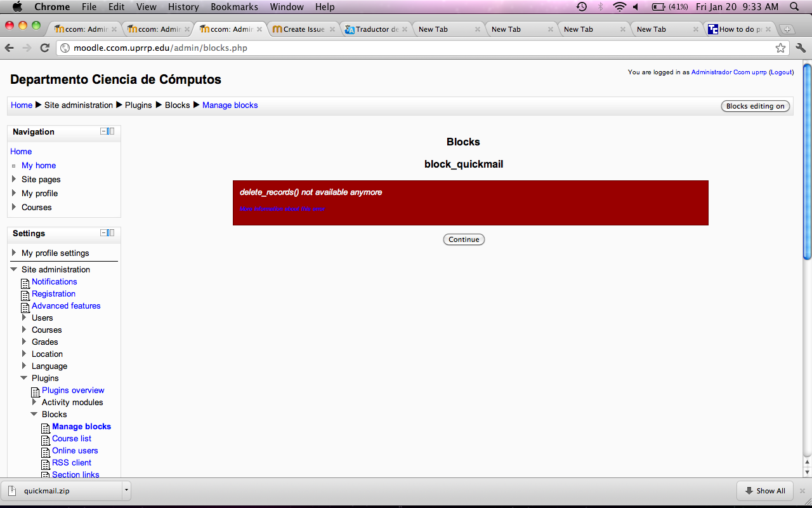Viewport: 812px width, 508px height.
Task: Open the quickmail.zip download options arrow
Action: pyautogui.click(x=126, y=490)
